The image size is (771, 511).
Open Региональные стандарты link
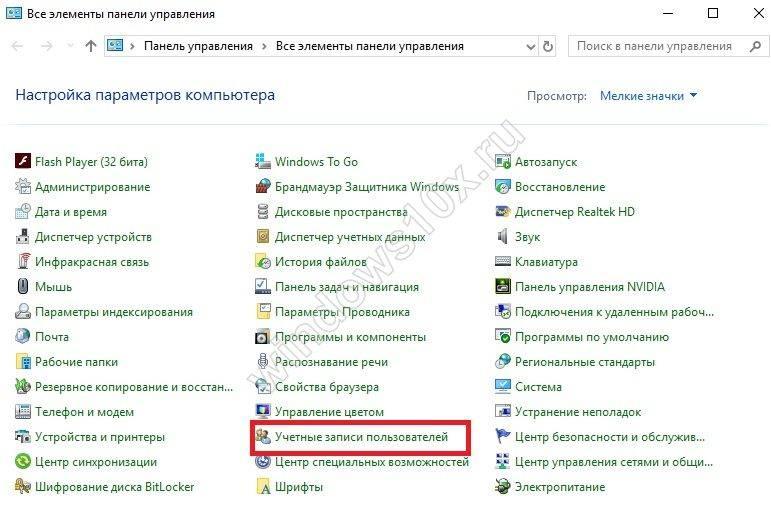[x=585, y=361]
